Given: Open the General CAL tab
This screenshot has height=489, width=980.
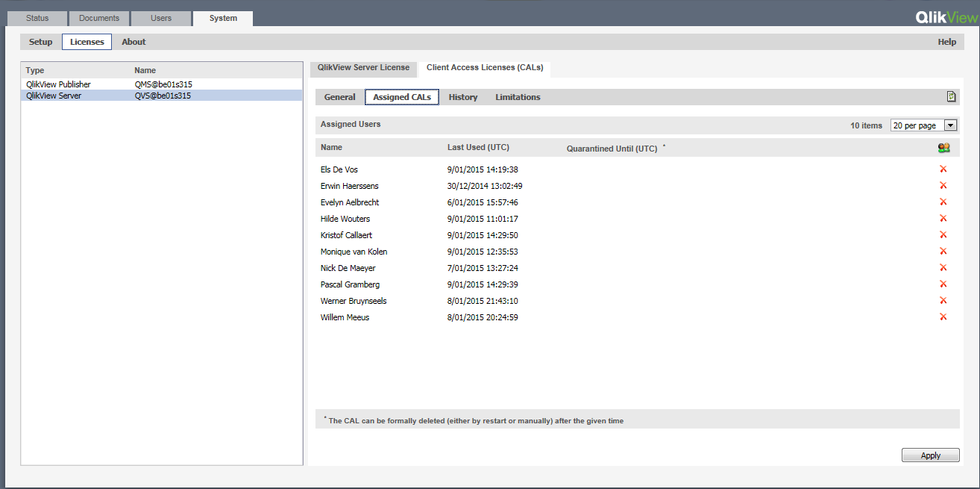Looking at the screenshot, I should click(340, 97).
